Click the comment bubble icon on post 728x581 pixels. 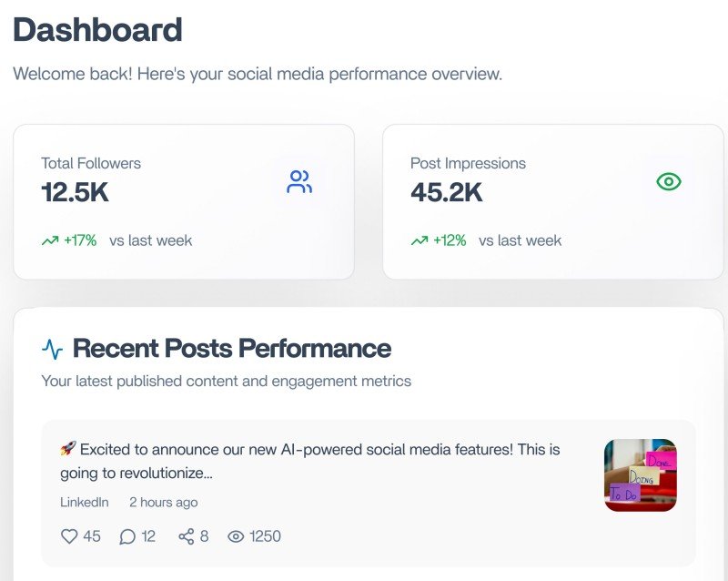pyautogui.click(x=127, y=536)
